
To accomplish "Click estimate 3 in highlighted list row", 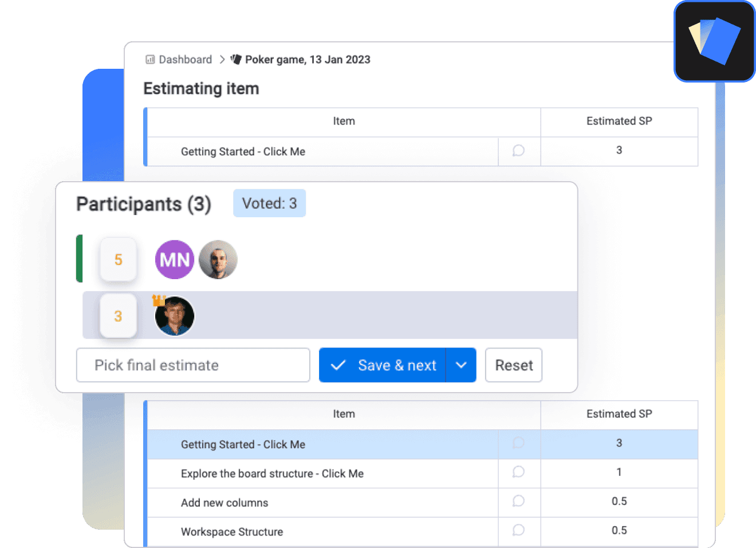I will pyautogui.click(x=619, y=443).
